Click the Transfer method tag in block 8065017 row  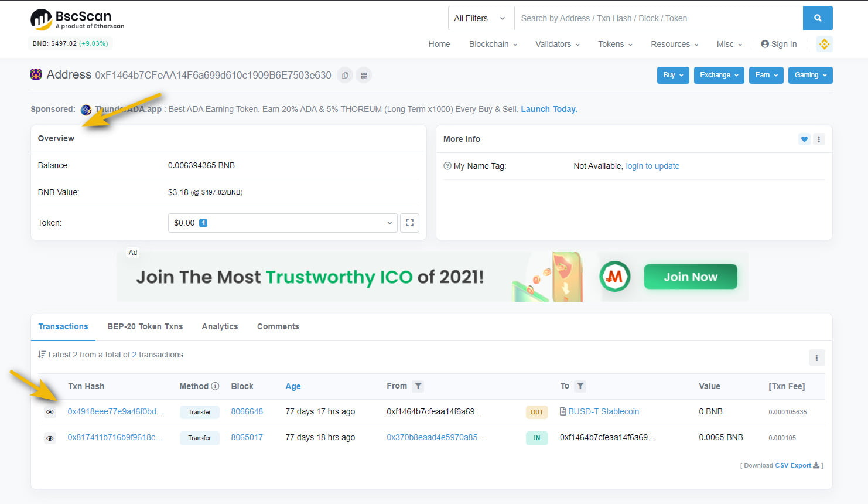200,438
